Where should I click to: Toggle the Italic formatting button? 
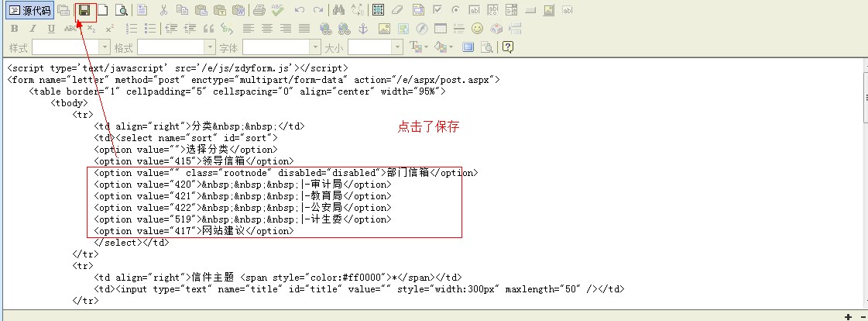[33, 29]
